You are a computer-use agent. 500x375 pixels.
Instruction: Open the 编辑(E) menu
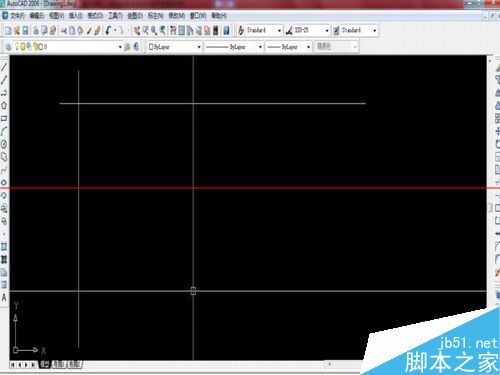pyautogui.click(x=37, y=16)
